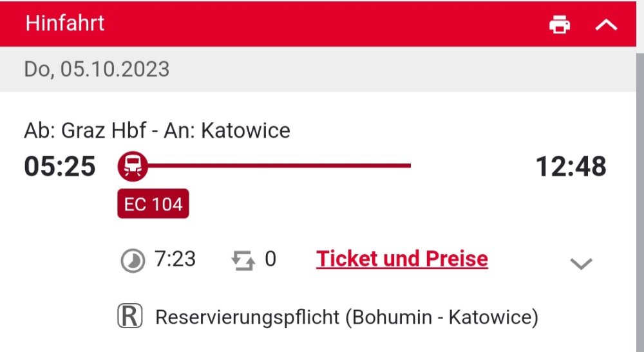Select the date Do, 05.10.2023
Viewport: 644px width, 352px height.
(x=97, y=69)
